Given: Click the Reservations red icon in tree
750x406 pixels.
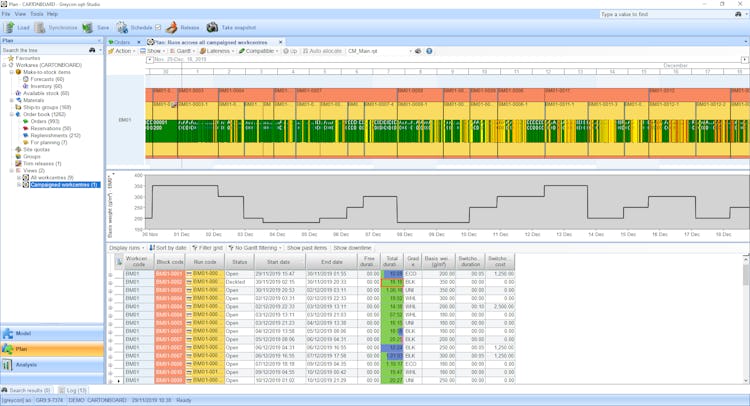Looking at the screenshot, I should point(26,128).
